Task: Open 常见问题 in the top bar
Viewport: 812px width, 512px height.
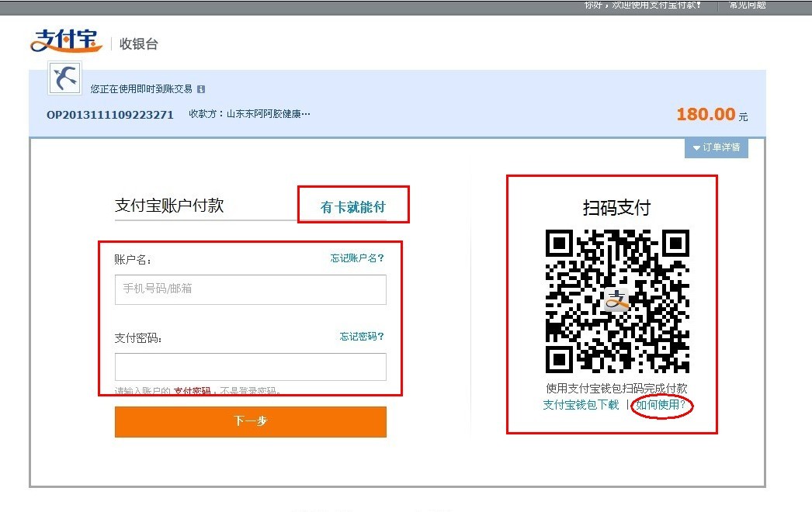Action: pyautogui.click(x=747, y=5)
